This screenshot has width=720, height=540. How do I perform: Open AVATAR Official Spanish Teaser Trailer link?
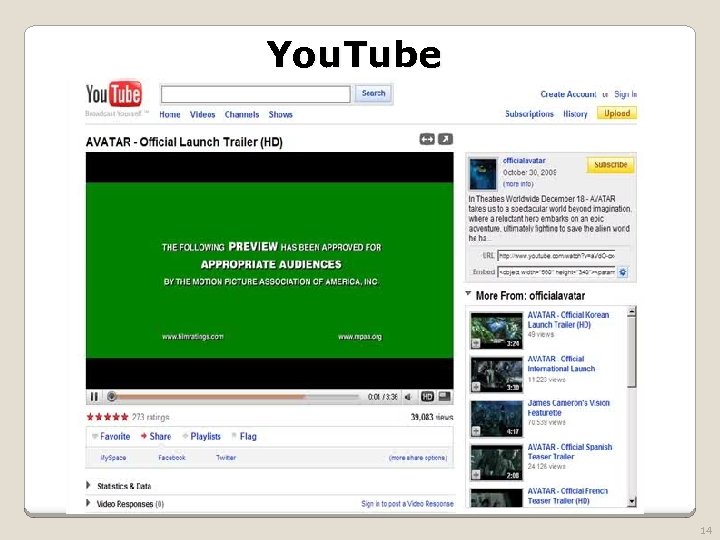point(570,451)
